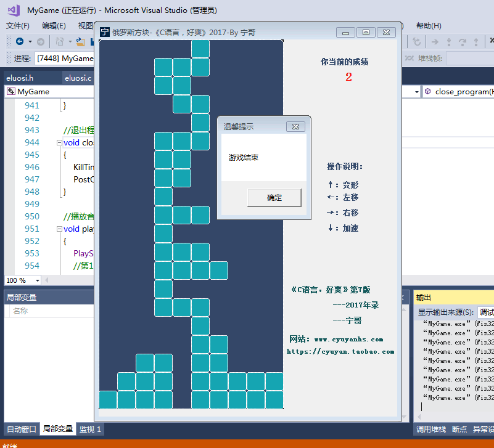Click the PlayS... call on line 953
Viewport: 494px width, 448px height.
tap(83, 253)
